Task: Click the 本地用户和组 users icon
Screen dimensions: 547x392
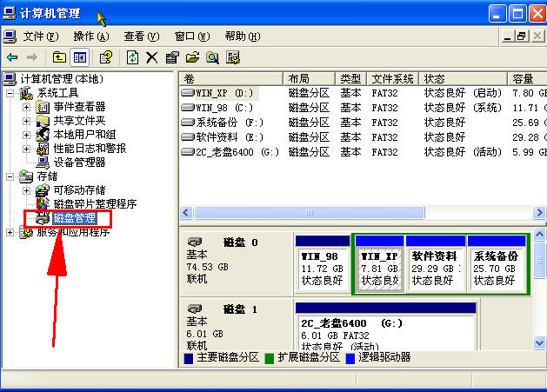Action: [43, 135]
